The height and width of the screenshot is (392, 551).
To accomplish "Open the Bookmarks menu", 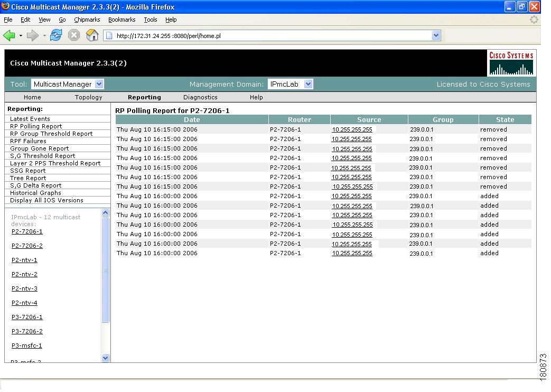I will click(x=122, y=20).
